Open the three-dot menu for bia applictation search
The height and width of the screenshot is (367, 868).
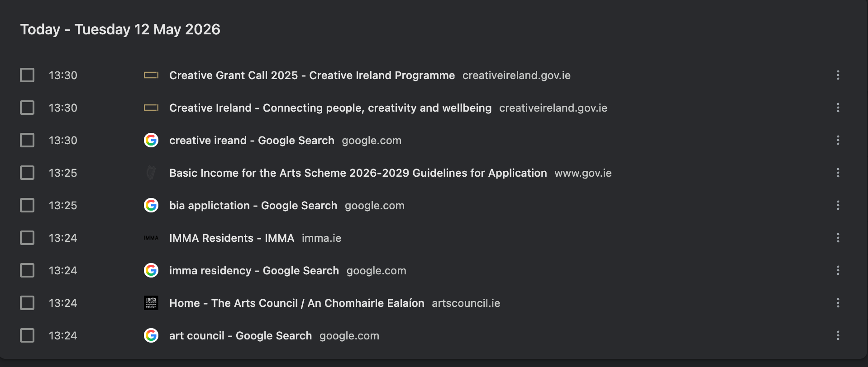click(x=838, y=205)
